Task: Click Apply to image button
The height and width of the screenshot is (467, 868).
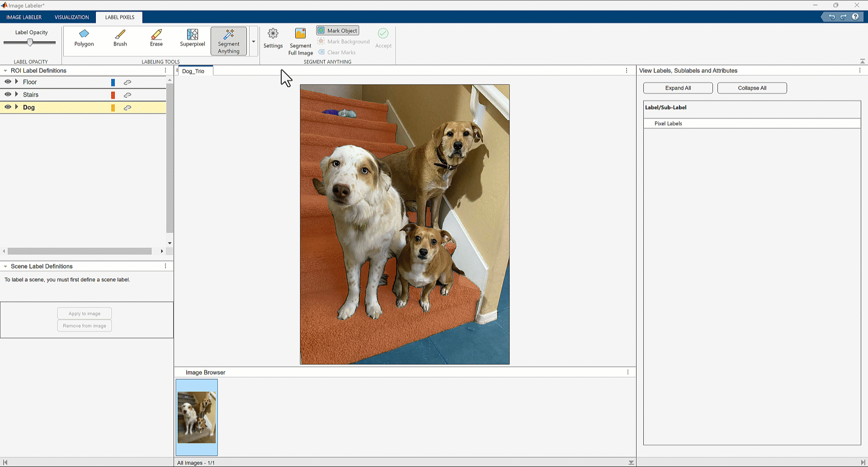Action: coord(85,313)
